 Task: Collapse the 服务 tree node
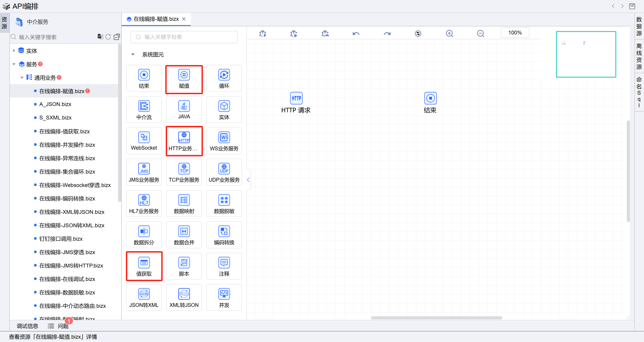click(x=14, y=64)
